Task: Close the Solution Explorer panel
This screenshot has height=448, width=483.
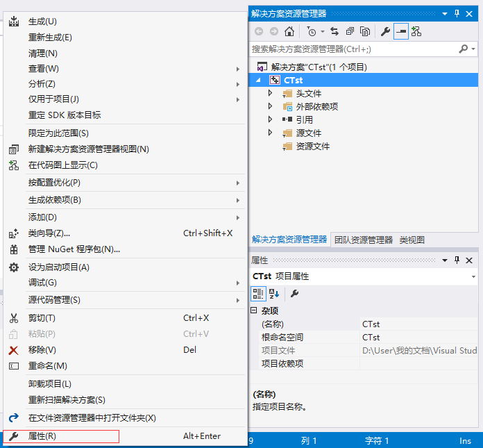Action: coord(469,14)
